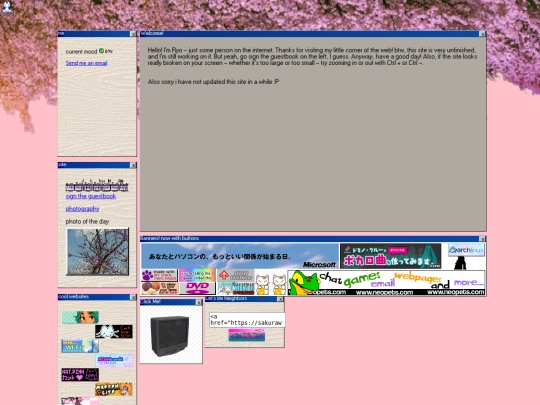Viewport: 540px width, 405px height.
Task: Click the Neopets chat games email banner
Action: 386,283
